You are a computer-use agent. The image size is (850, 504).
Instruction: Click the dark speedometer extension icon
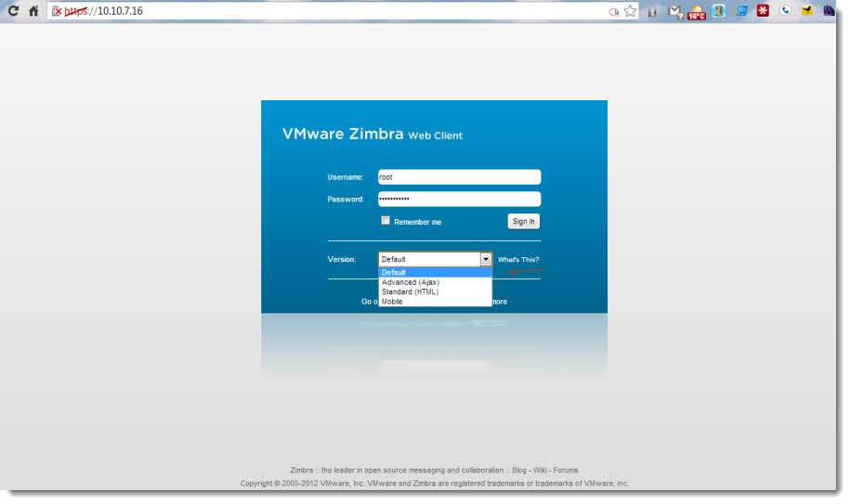click(829, 10)
